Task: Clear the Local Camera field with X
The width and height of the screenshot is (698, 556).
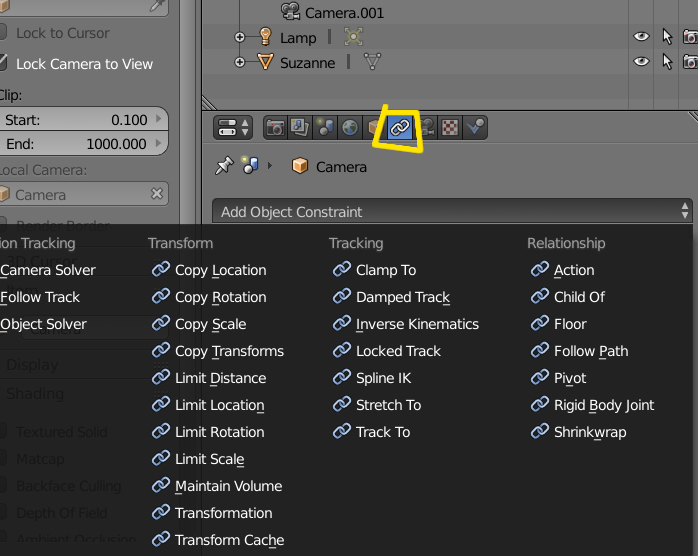Action: [x=157, y=194]
